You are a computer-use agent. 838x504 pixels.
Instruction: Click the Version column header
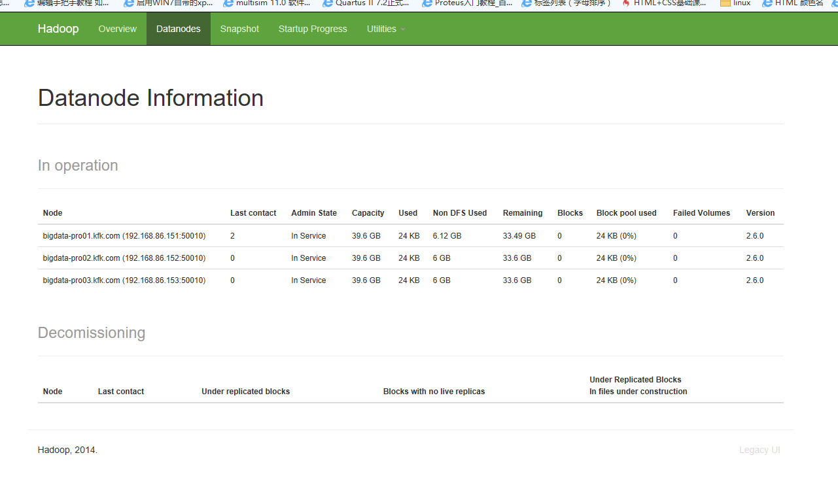pyautogui.click(x=760, y=213)
